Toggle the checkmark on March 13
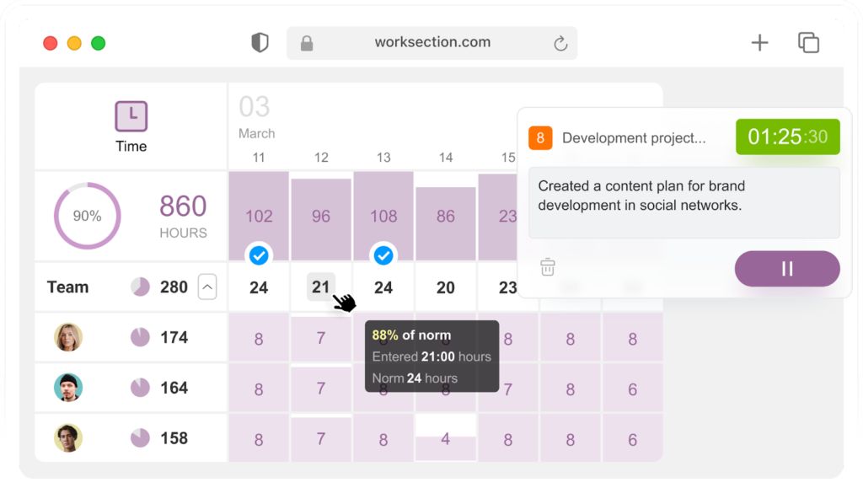The image size is (863, 504). pyautogui.click(x=383, y=255)
